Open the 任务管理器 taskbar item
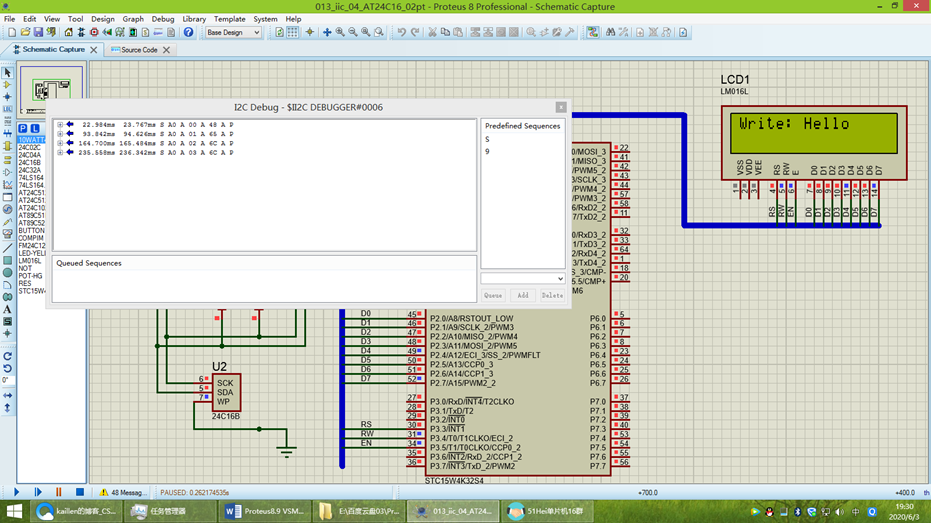 coord(169,512)
